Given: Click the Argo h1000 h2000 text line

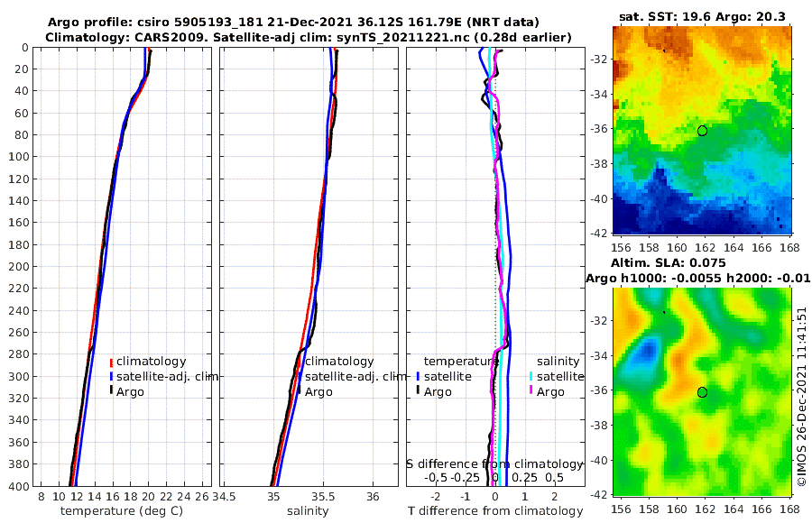Looking at the screenshot, I should pos(697,278).
